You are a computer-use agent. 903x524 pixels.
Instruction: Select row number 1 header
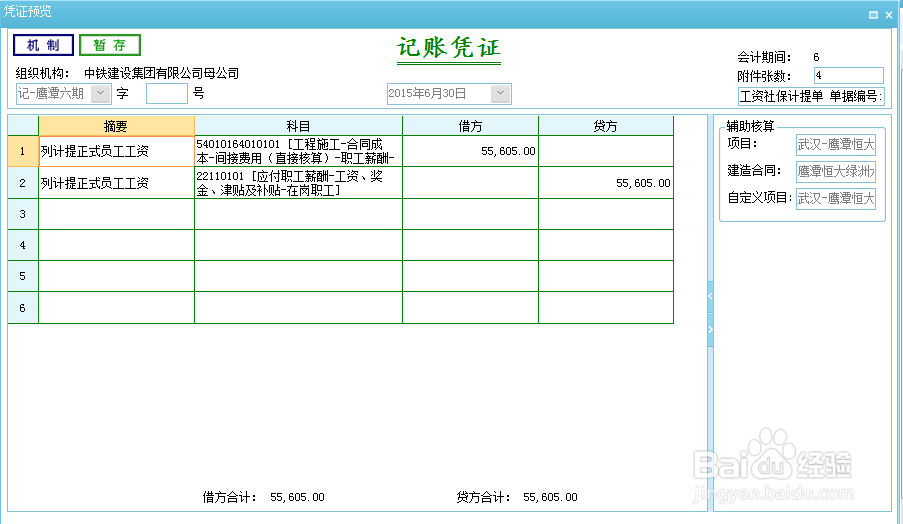click(22, 151)
